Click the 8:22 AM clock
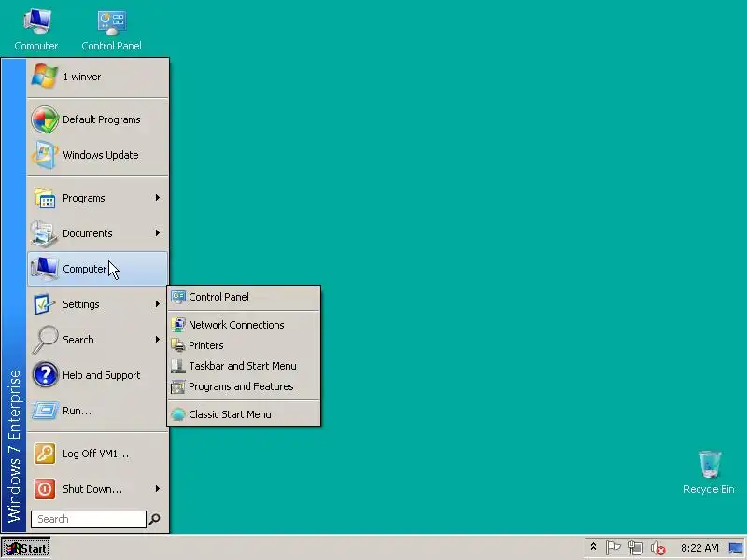747x560 pixels. [x=699, y=548]
